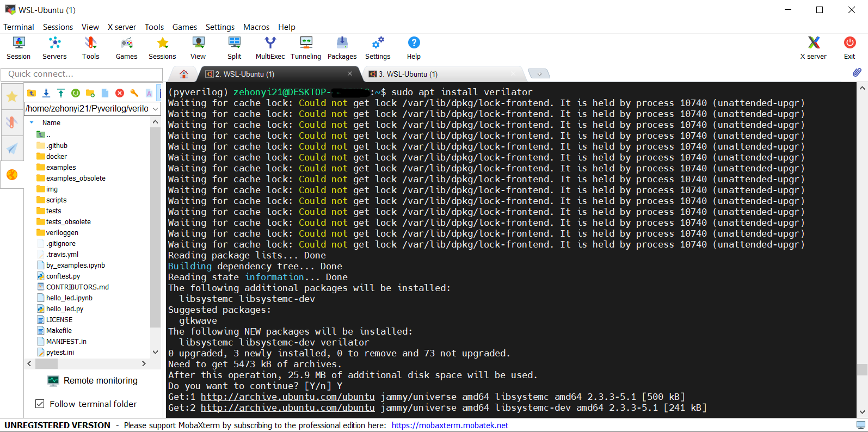Click the terminal vertical scrollbar thumb
This screenshot has height=432, width=868.
click(x=862, y=369)
